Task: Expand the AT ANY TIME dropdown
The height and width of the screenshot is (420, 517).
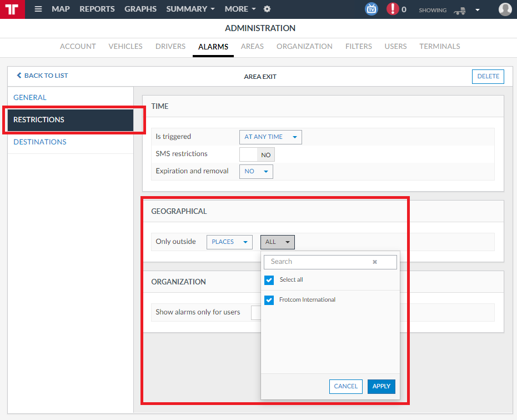Action: point(270,137)
